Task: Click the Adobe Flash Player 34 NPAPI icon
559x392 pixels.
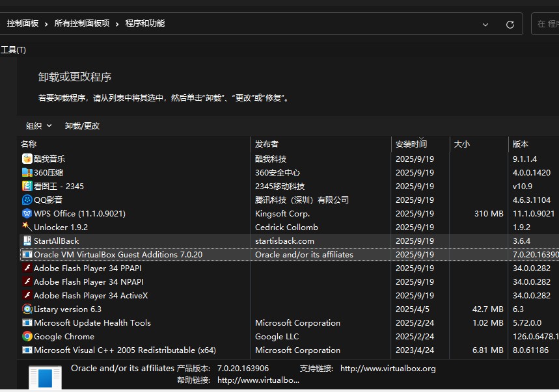Action: 27,281
